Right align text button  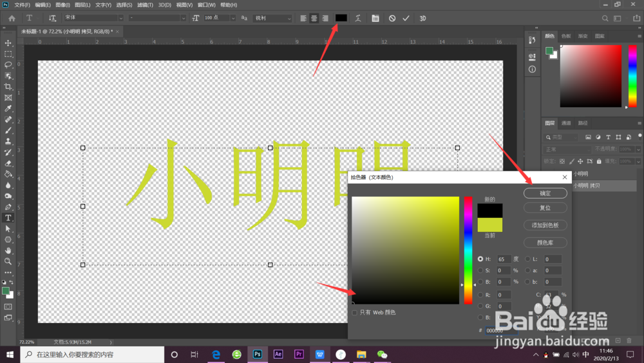click(x=325, y=18)
